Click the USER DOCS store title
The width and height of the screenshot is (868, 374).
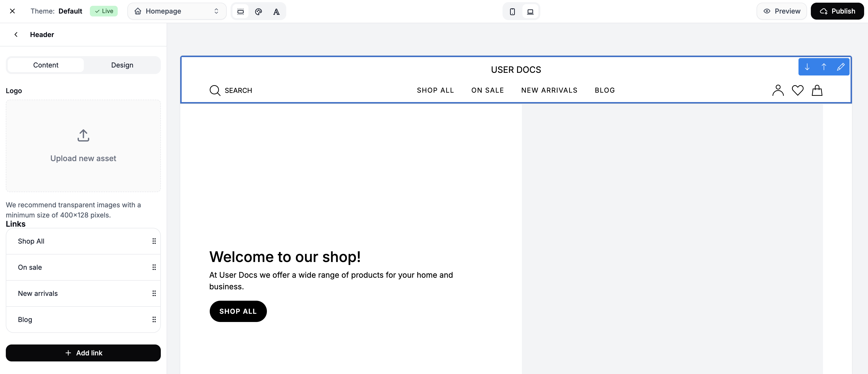(516, 70)
